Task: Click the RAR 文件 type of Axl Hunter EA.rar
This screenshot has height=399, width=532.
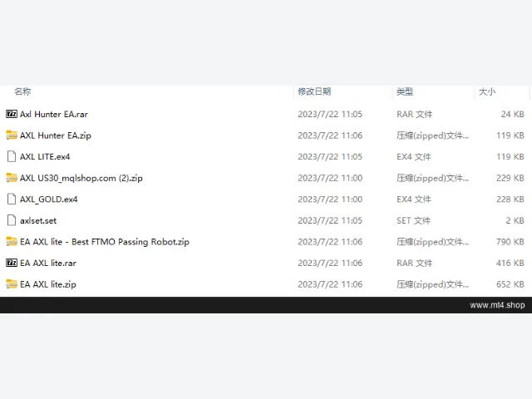Action: pos(415,115)
